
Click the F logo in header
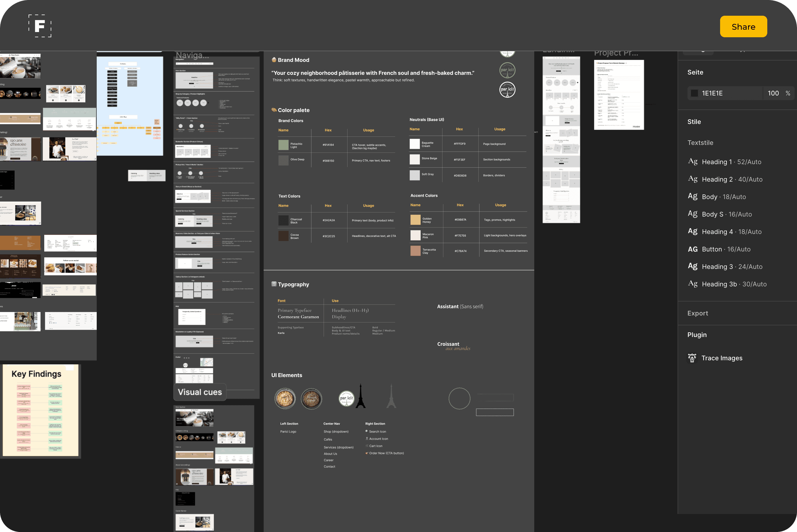pyautogui.click(x=40, y=26)
